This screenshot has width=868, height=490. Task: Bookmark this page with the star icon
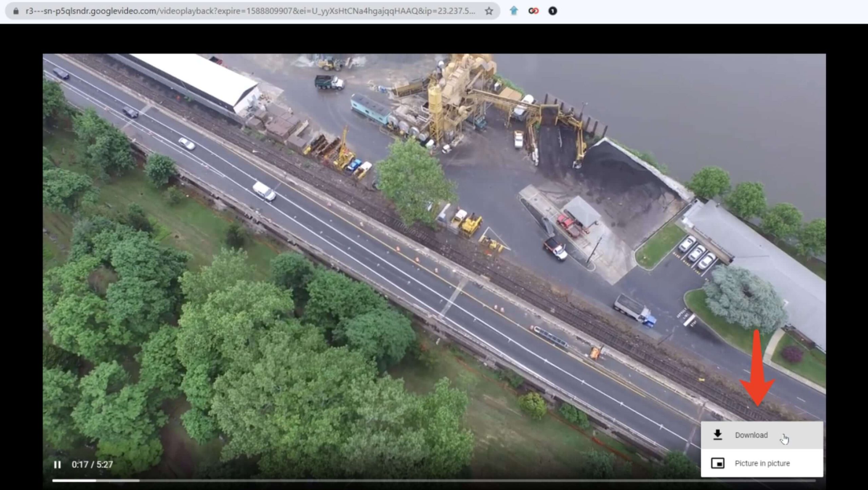click(x=489, y=11)
